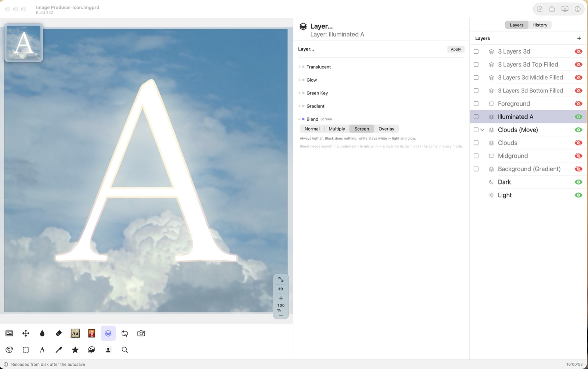Click the expand diagonal arrows icon on canvas
588x369 pixels.
(x=281, y=280)
